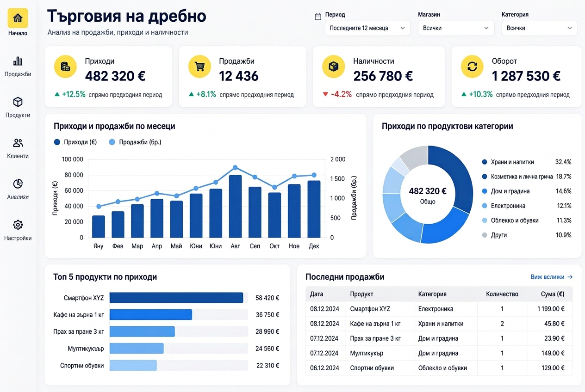Viewport: 585px width, 392px height.
Task: Click the red down arrow next to -4.2%
Action: 325,94
